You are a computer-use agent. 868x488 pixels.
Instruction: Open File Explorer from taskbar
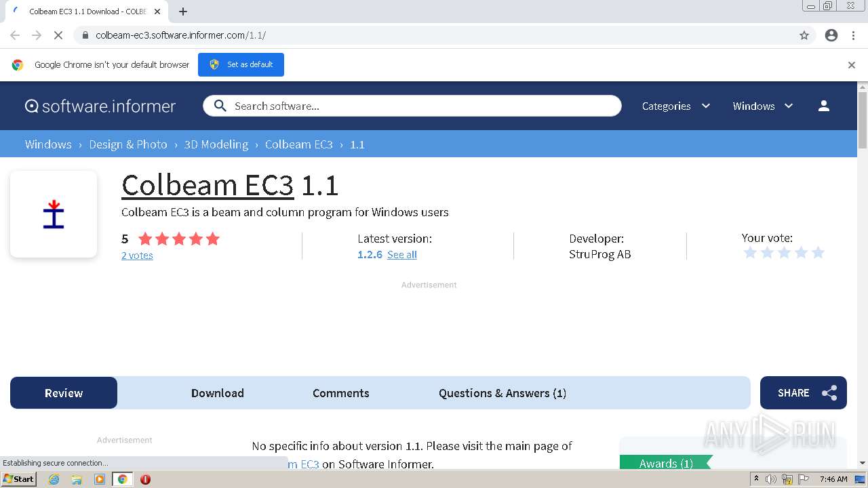click(77, 479)
